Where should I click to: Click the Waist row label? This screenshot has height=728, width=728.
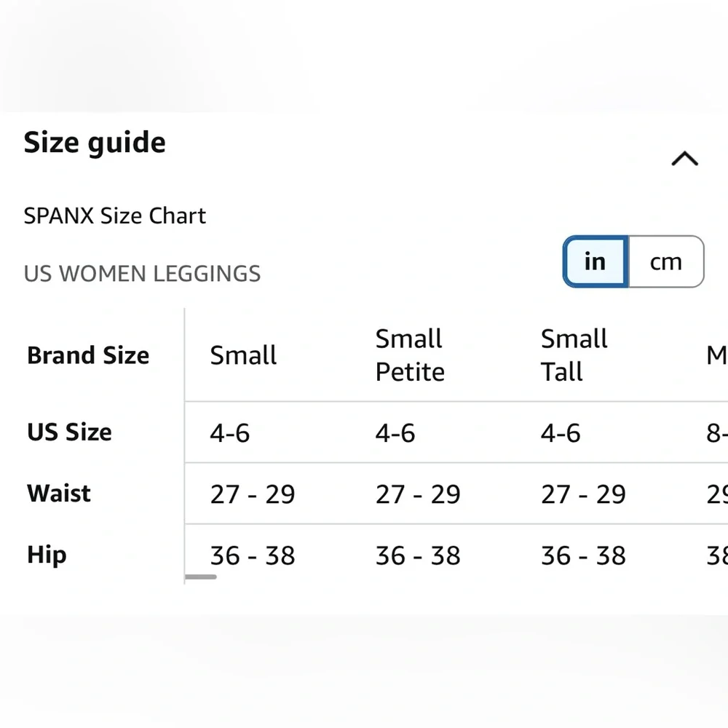59,494
